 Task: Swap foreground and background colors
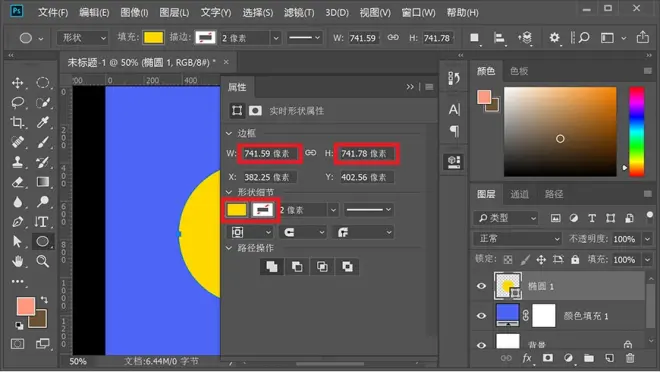[44, 300]
